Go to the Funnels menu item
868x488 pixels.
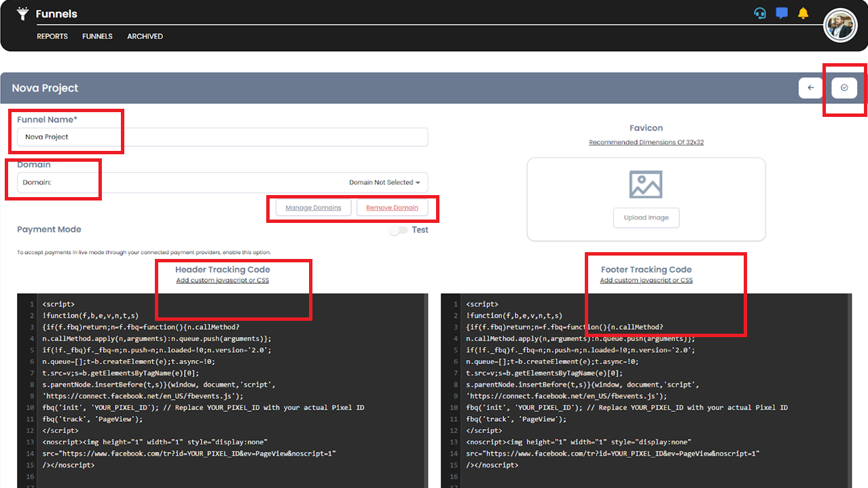pos(97,36)
